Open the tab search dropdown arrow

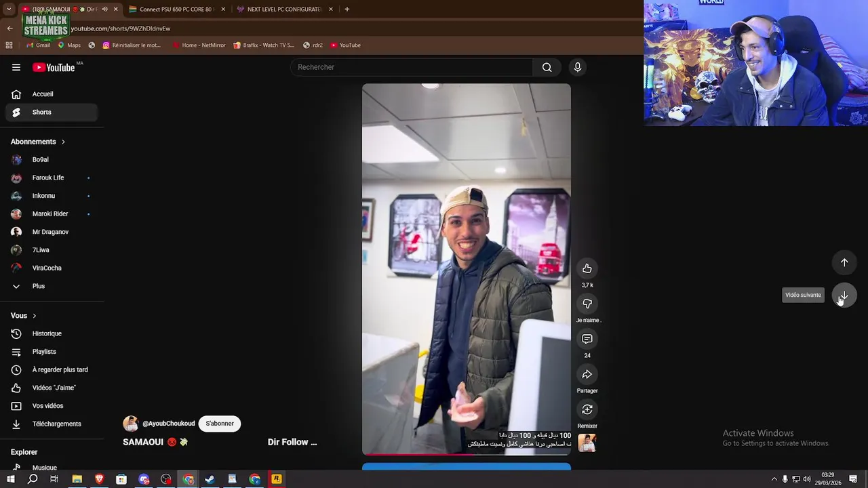tap(9, 9)
